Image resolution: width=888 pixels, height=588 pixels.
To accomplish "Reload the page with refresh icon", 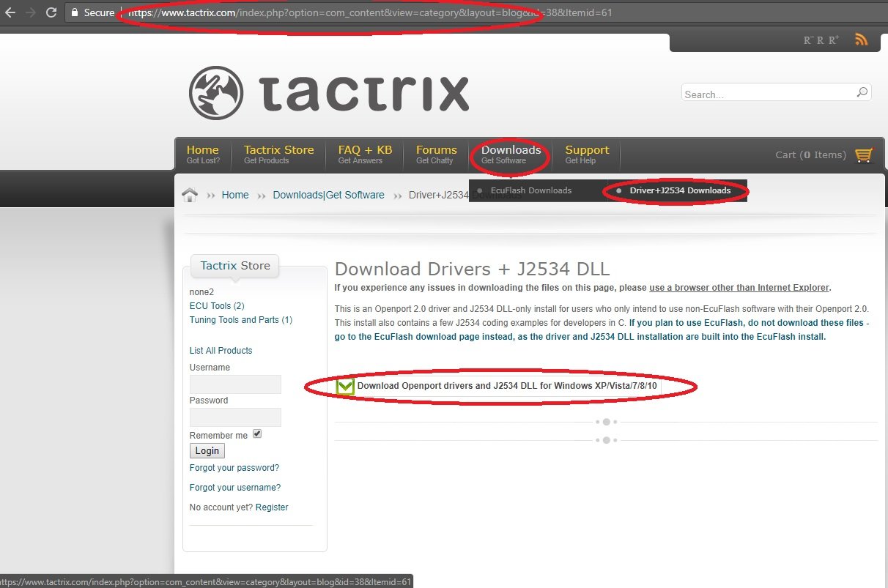I will [51, 12].
